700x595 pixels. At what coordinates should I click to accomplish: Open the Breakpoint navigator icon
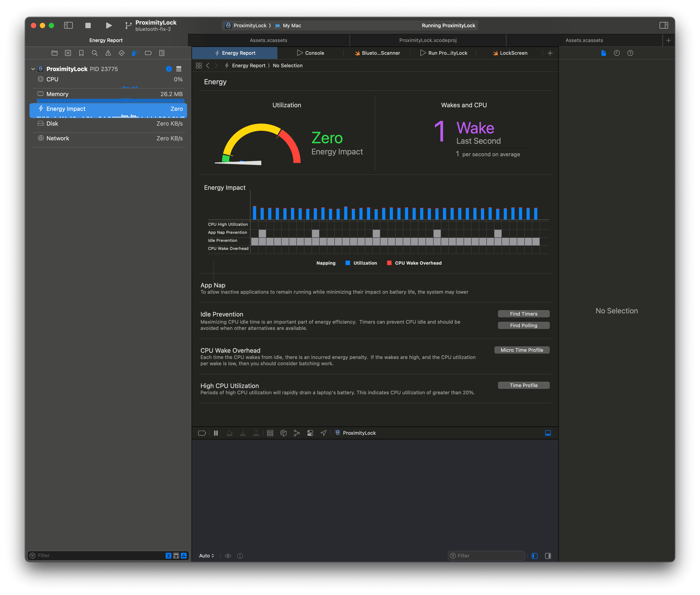pyautogui.click(x=148, y=53)
